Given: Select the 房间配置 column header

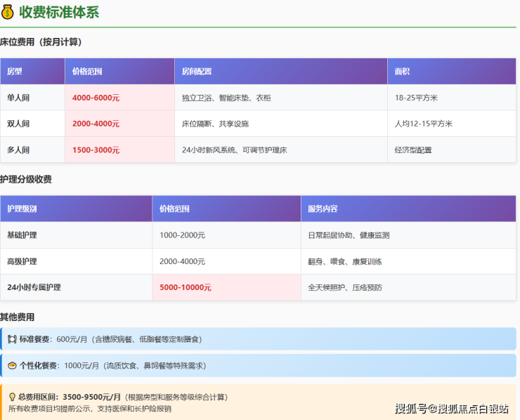Looking at the screenshot, I should (197, 72).
